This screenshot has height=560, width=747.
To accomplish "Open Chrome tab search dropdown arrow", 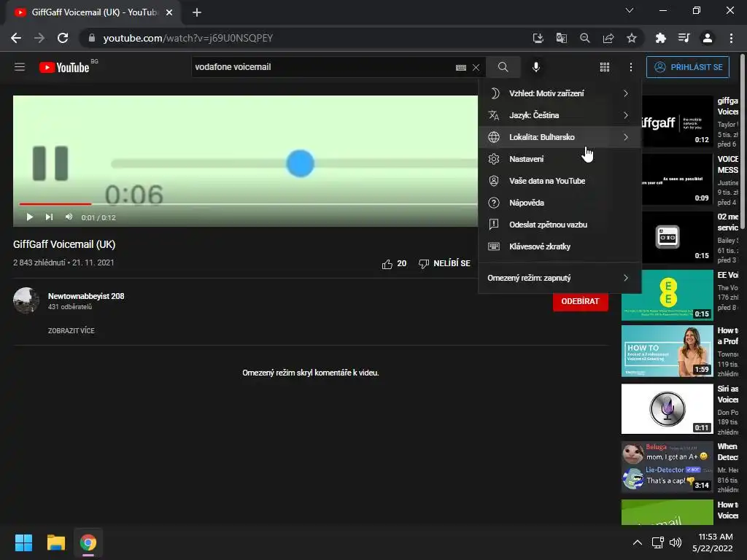I will click(630, 10).
